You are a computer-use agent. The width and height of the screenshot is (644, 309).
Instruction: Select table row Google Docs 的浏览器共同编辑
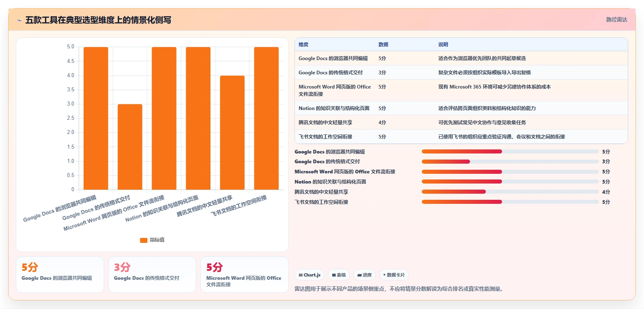point(461,58)
